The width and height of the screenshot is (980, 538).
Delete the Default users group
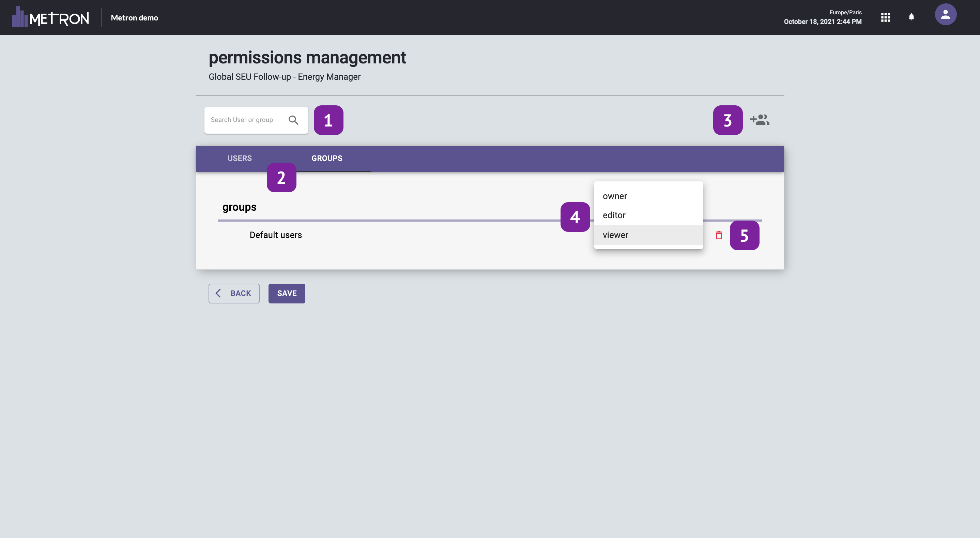[719, 235]
